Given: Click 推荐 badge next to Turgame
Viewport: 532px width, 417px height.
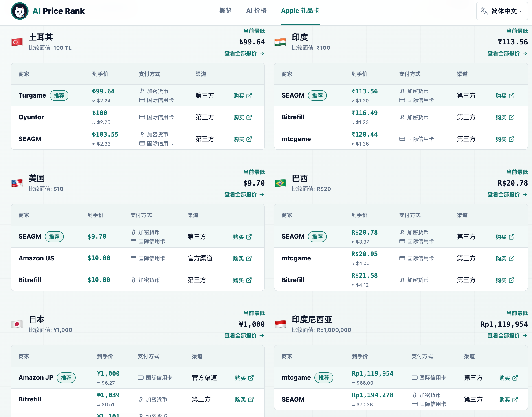Looking at the screenshot, I should click(59, 95).
